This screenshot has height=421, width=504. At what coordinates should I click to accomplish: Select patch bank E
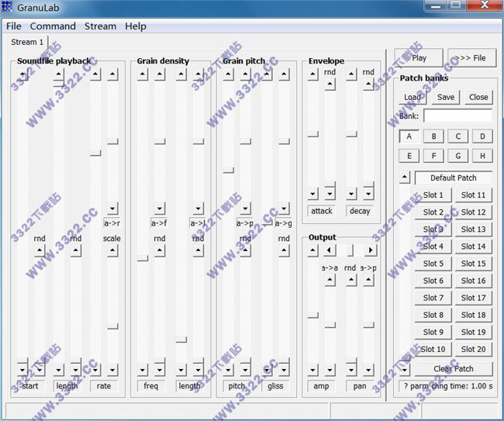pyautogui.click(x=409, y=156)
